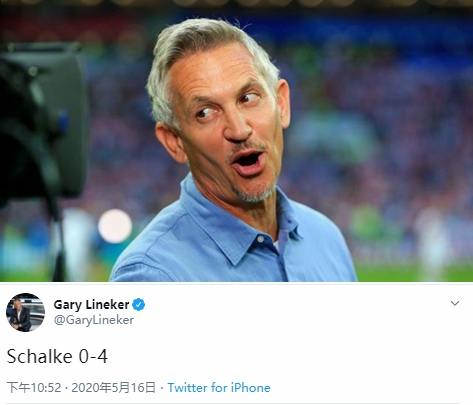Open Gary Lineker's round profile avatar

tap(25, 312)
